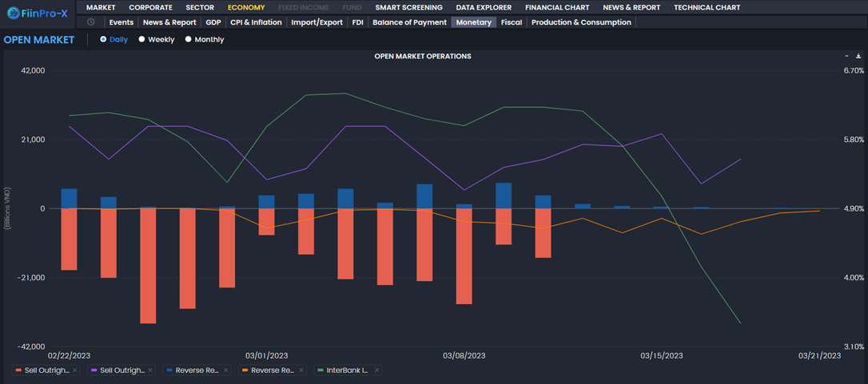Remove the InterBank legend series

click(x=376, y=370)
